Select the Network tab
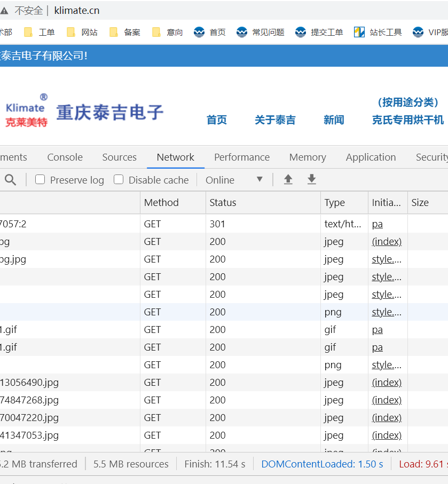 pos(176,157)
